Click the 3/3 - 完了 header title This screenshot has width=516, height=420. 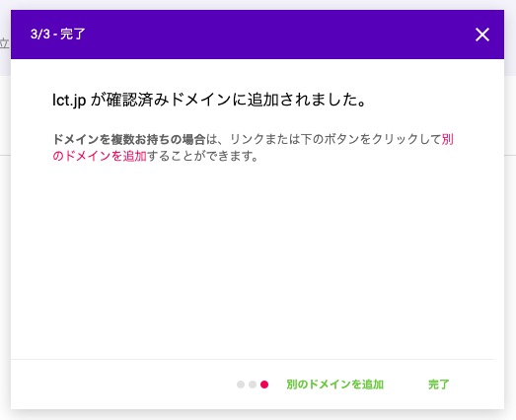58,35
